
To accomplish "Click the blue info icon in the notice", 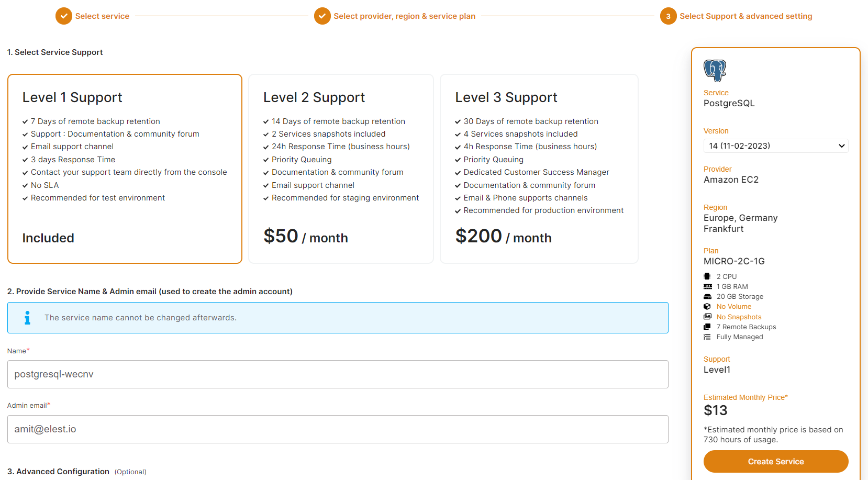I will [27, 318].
